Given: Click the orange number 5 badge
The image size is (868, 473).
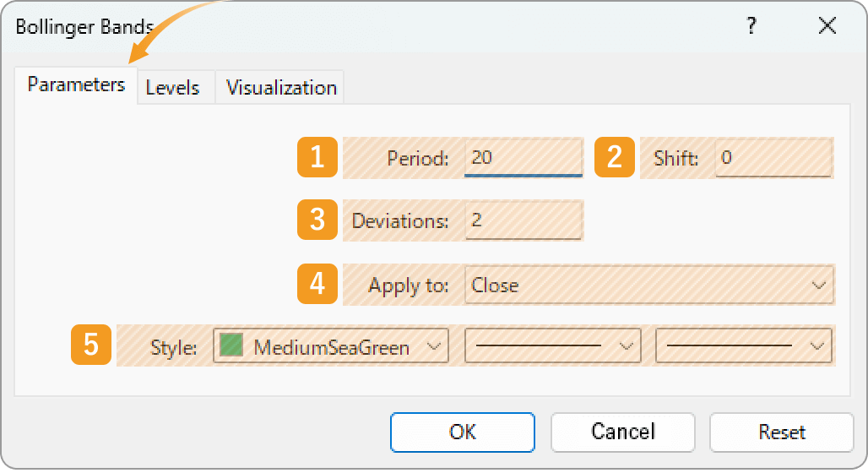Looking at the screenshot, I should 91,345.
